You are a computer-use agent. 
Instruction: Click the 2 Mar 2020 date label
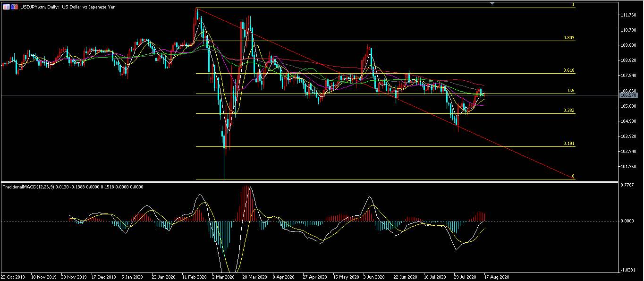(x=223, y=277)
